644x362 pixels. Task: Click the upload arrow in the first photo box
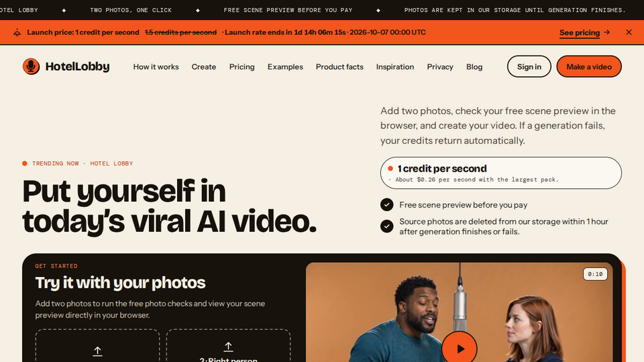[97, 351]
